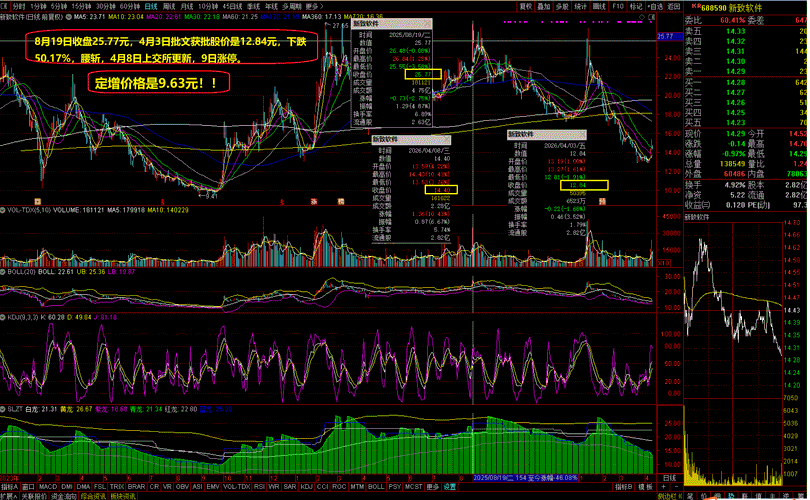This screenshot has height=500, width=810.
Task: Open the 模板 template menu
Action: pos(645,487)
